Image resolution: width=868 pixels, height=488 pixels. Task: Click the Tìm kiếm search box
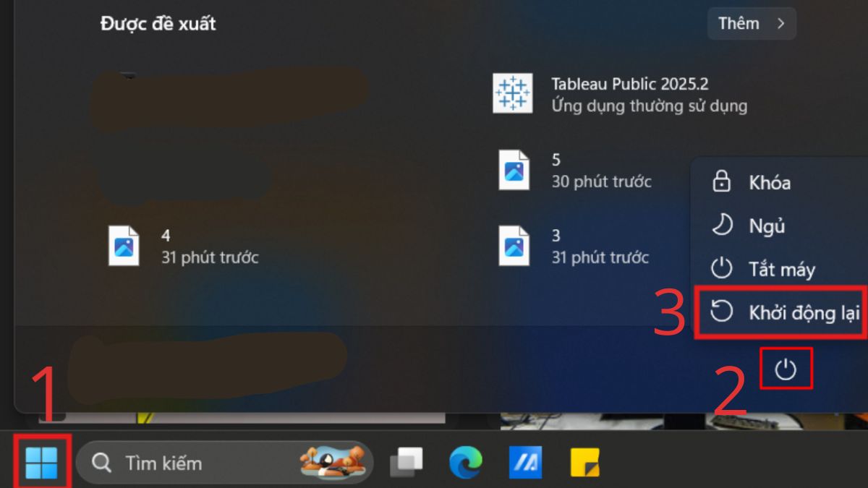[217, 462]
